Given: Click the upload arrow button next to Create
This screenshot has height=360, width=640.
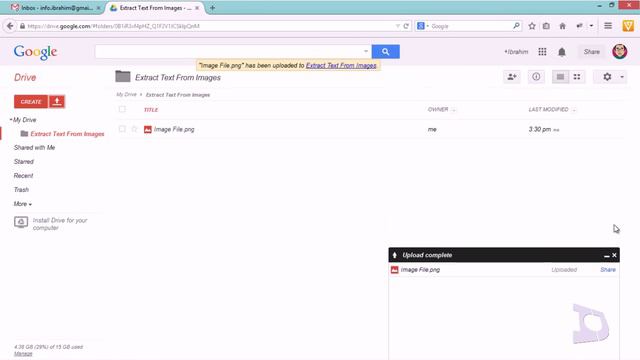Looking at the screenshot, I should (x=57, y=102).
